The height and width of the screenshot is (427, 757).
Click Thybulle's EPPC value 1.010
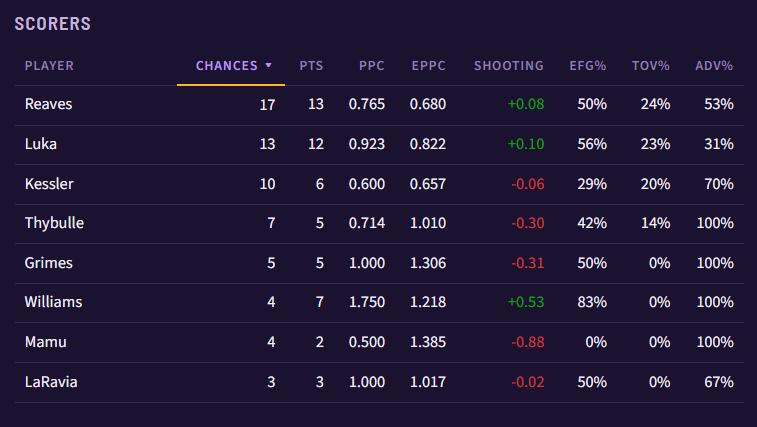[x=428, y=223]
